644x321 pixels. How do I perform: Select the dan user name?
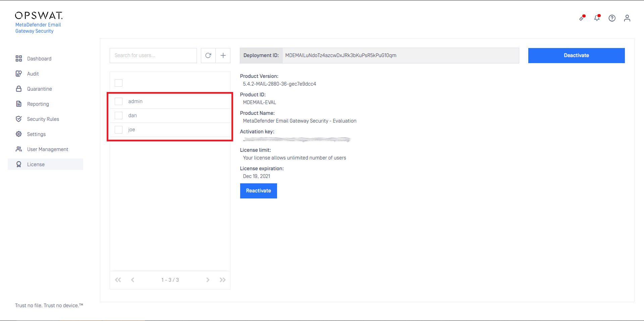coord(132,116)
